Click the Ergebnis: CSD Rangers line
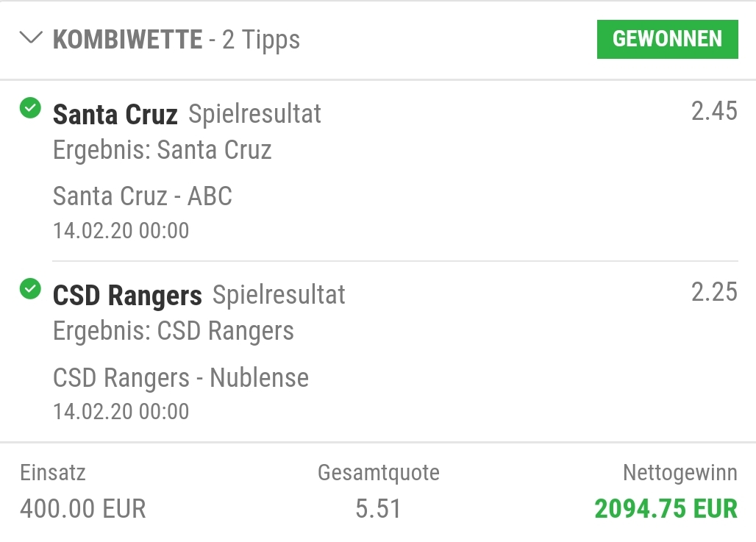This screenshot has width=756, height=542. coord(174,332)
